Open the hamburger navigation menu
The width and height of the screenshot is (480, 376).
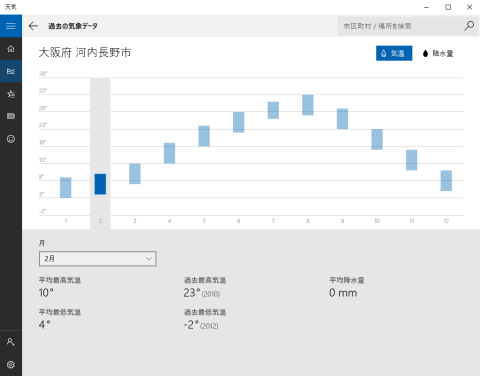coord(11,26)
